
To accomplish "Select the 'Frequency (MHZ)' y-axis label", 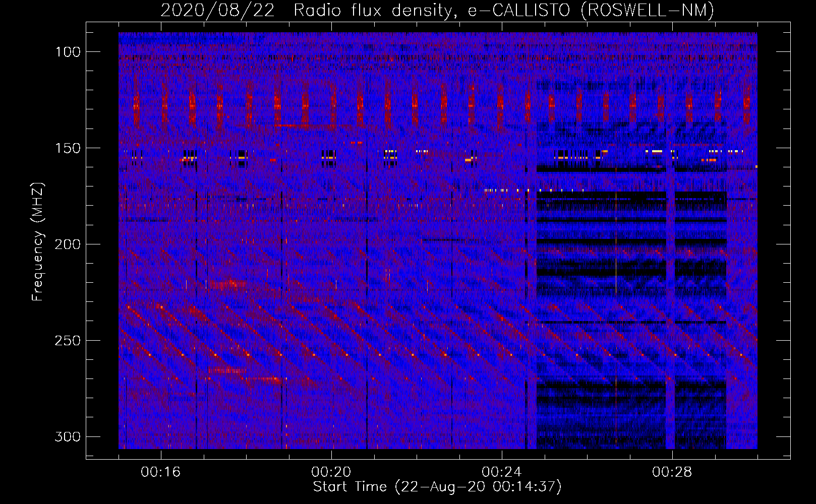I will point(38,241).
